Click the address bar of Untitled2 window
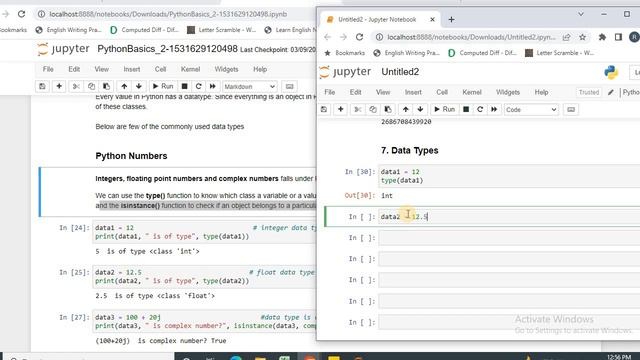The height and width of the screenshot is (360, 640). point(471,37)
